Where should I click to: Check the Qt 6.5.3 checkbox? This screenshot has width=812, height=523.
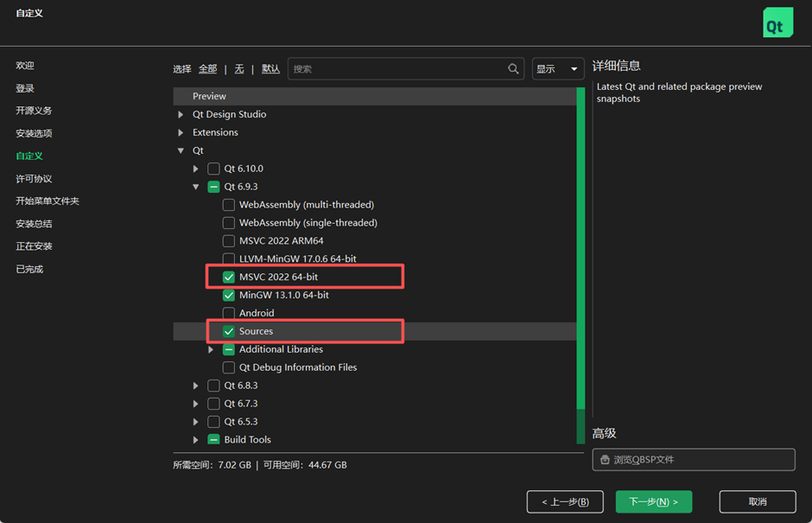213,422
